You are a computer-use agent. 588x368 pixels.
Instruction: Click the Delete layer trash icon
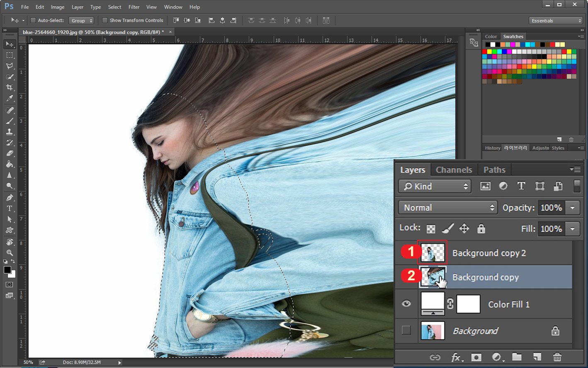tap(557, 357)
